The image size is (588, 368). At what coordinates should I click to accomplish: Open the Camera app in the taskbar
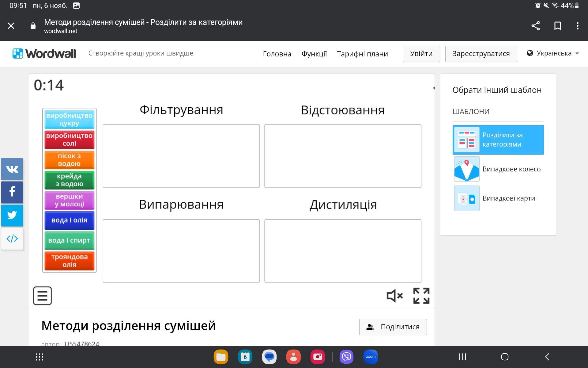tap(318, 357)
